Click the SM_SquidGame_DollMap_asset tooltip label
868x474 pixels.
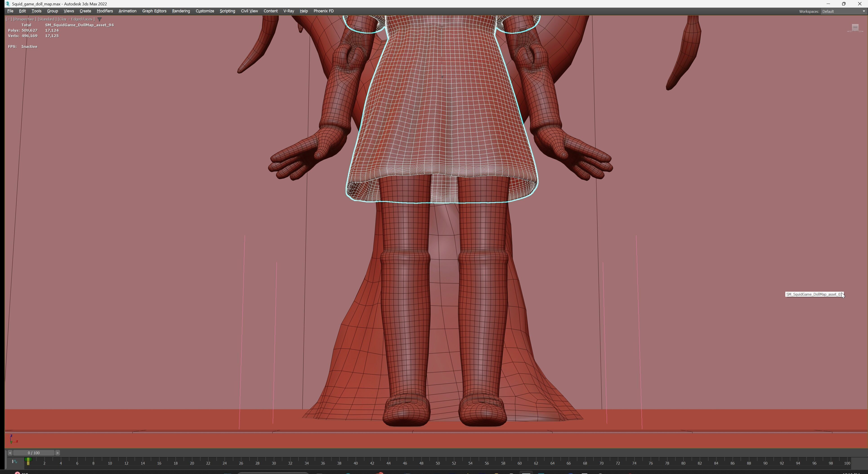coord(814,294)
